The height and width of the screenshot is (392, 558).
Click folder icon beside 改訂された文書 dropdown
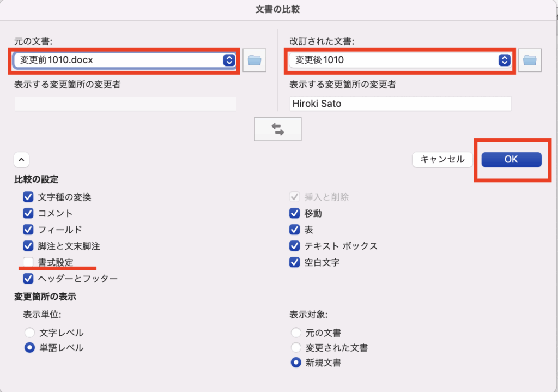(530, 60)
